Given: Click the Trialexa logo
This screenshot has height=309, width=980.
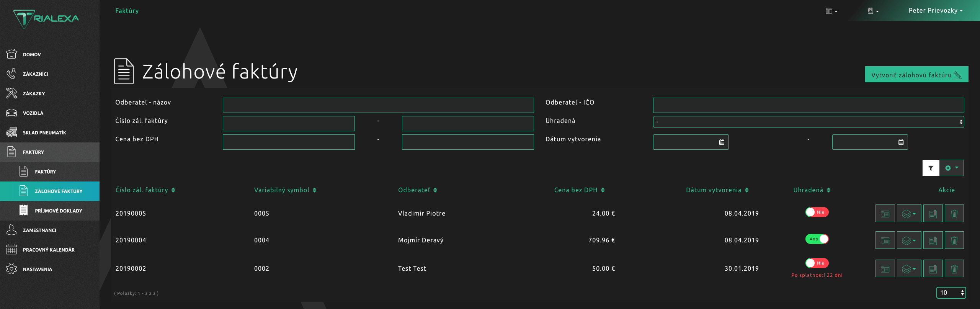Looking at the screenshot, I should click(46, 18).
